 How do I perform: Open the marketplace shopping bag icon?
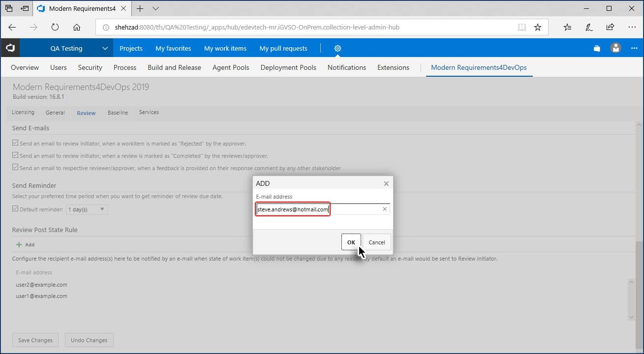597,48
